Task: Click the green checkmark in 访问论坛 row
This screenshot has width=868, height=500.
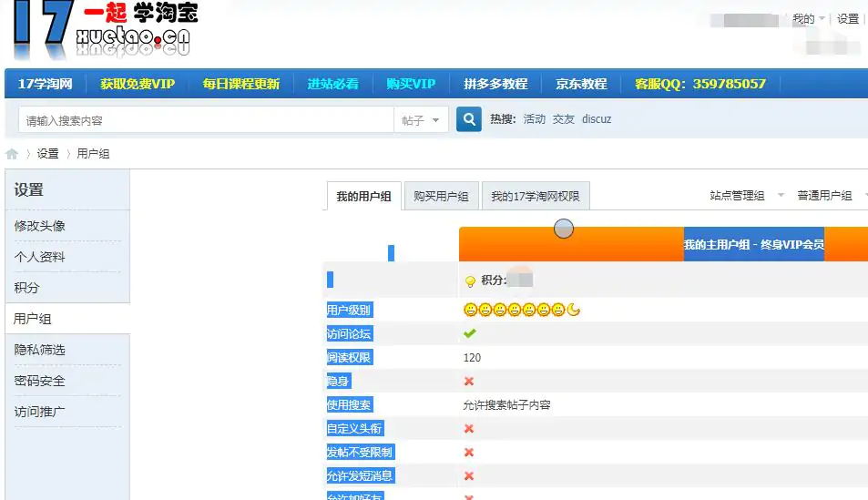Action: point(469,333)
